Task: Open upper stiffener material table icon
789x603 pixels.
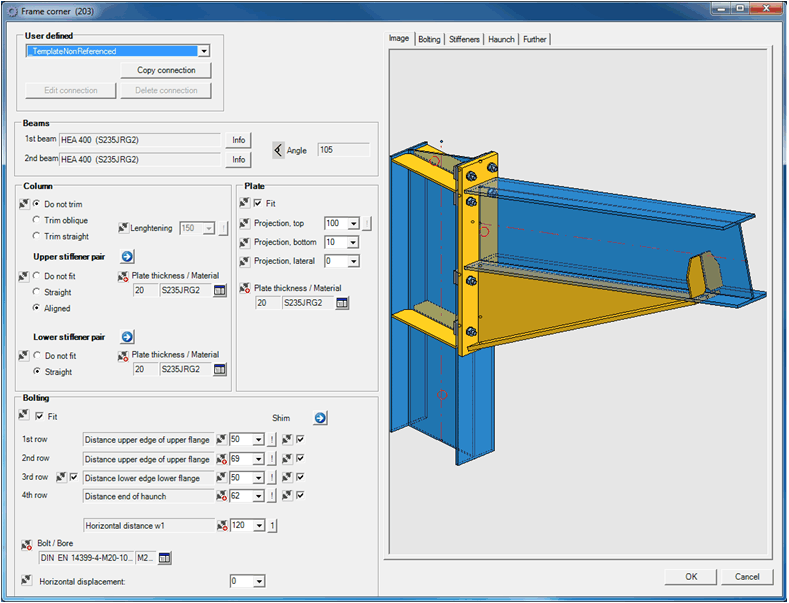Action: click(x=220, y=290)
